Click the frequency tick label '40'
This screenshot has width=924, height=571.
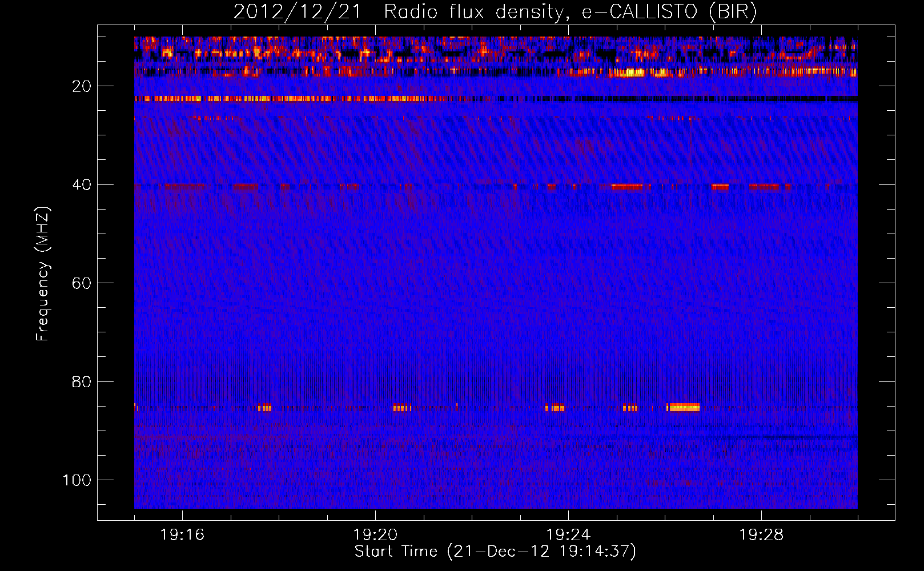click(82, 185)
